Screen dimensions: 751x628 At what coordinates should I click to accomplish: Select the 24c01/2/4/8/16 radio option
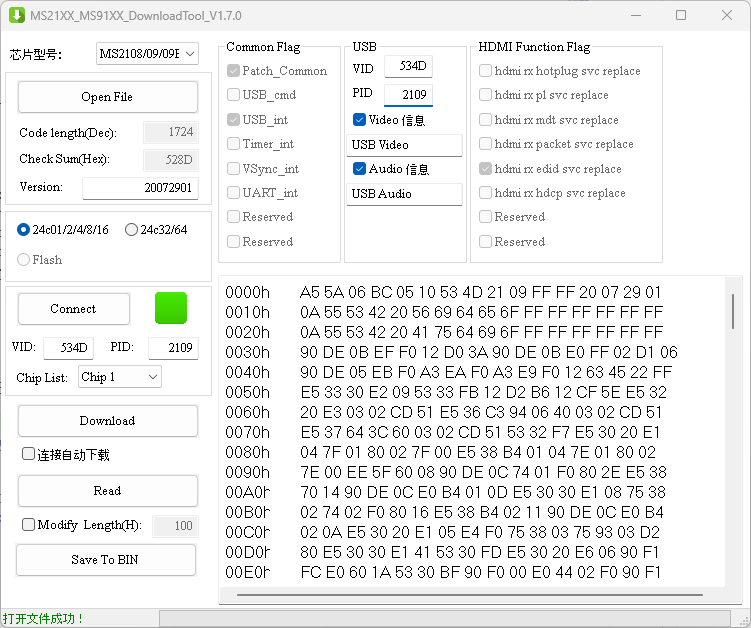point(24,230)
